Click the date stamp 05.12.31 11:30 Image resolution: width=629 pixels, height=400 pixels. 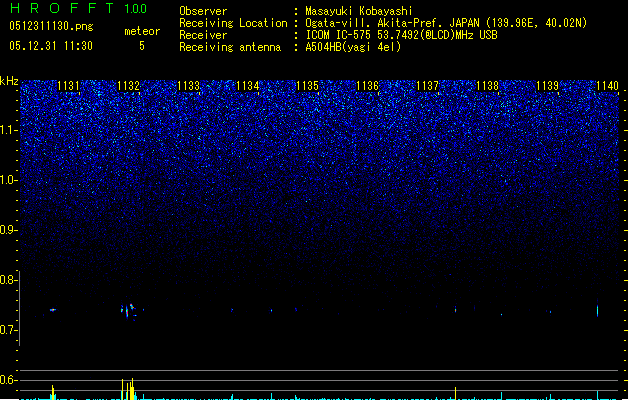coord(51,46)
